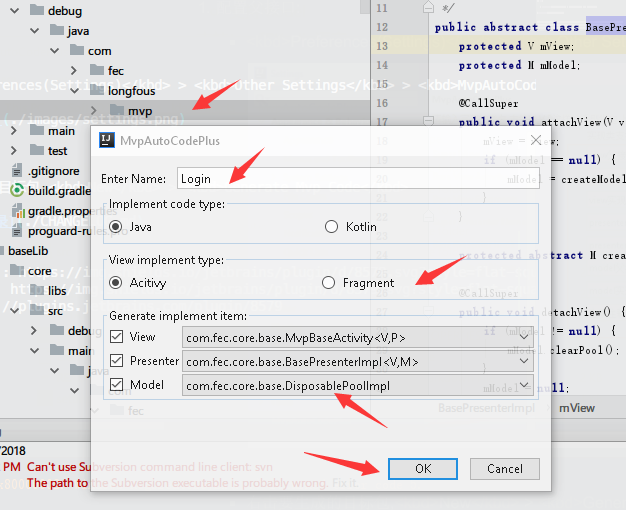Collapse the com folder chevron
The height and width of the screenshot is (510, 626).
(55, 51)
